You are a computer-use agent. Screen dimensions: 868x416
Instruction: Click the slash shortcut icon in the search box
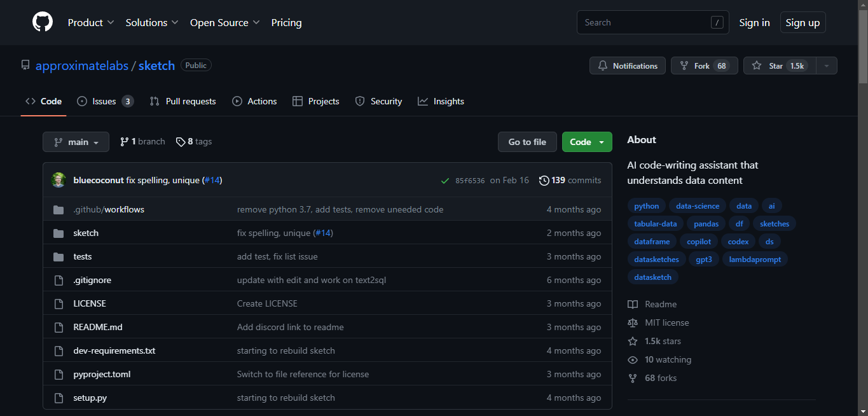coord(717,22)
